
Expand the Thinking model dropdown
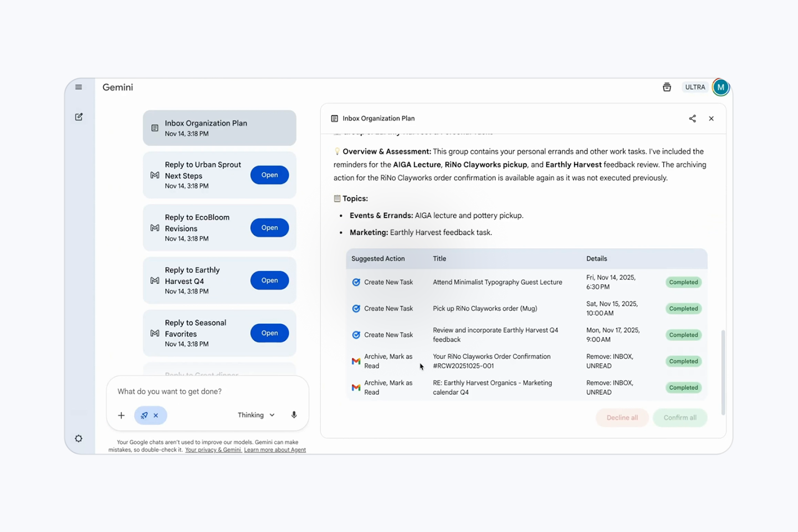point(256,415)
